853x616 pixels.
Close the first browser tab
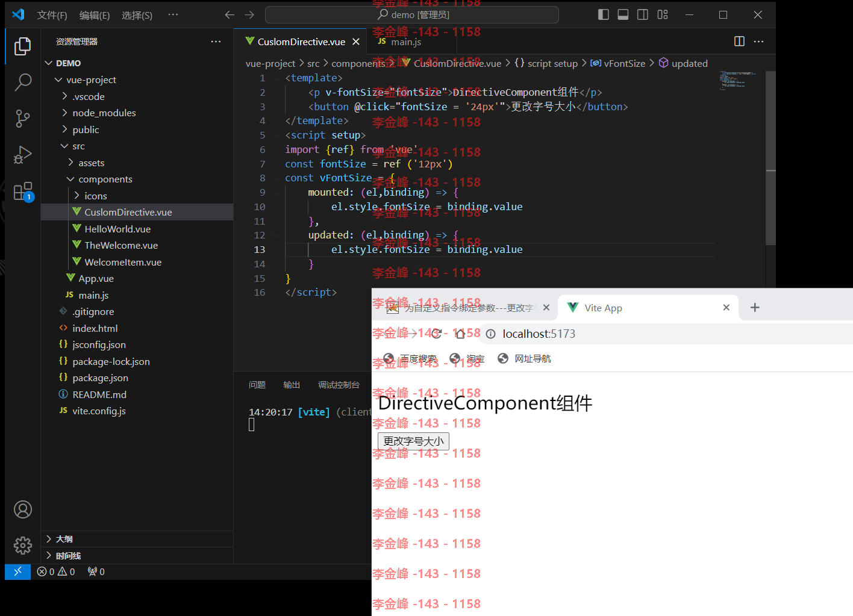coord(546,308)
